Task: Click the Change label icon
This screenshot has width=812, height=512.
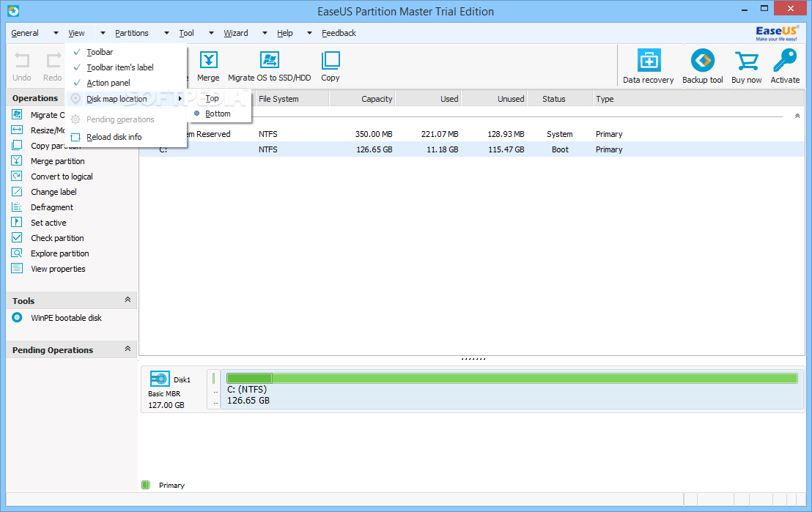Action: (x=17, y=192)
